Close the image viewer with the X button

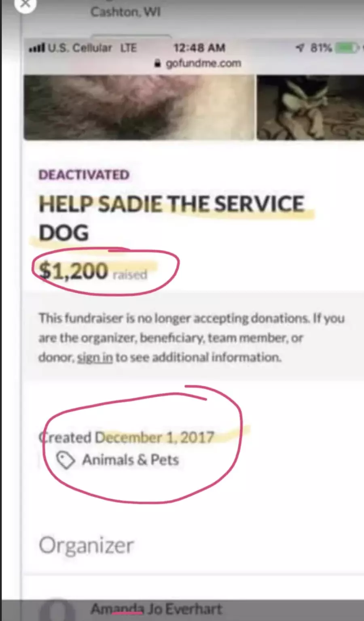point(25,4)
